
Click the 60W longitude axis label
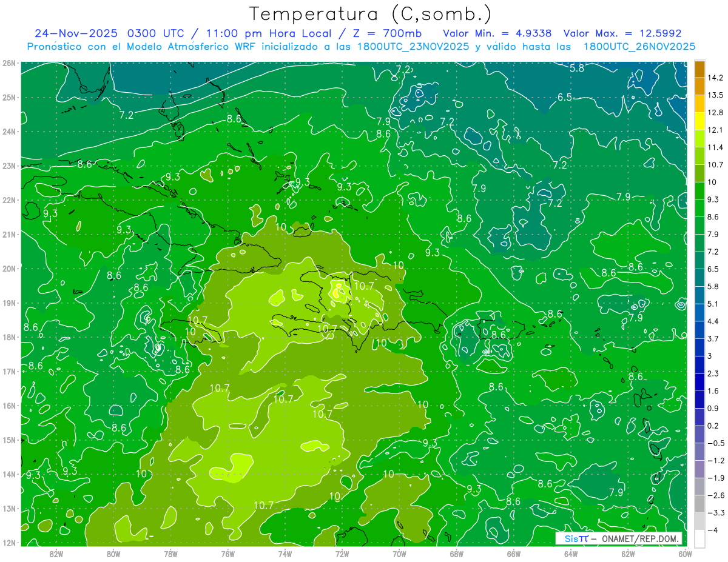tap(685, 554)
